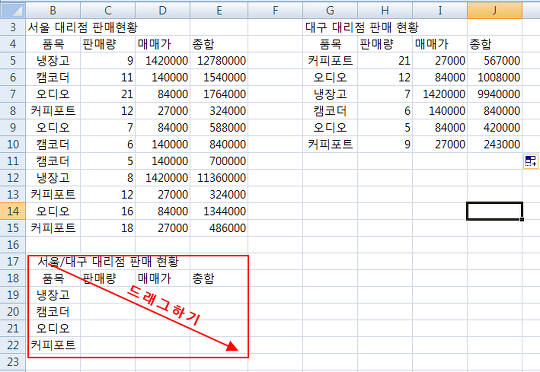540x372 pixels.
Task: Click '캠코더' in cell B6
Action: click(x=53, y=78)
